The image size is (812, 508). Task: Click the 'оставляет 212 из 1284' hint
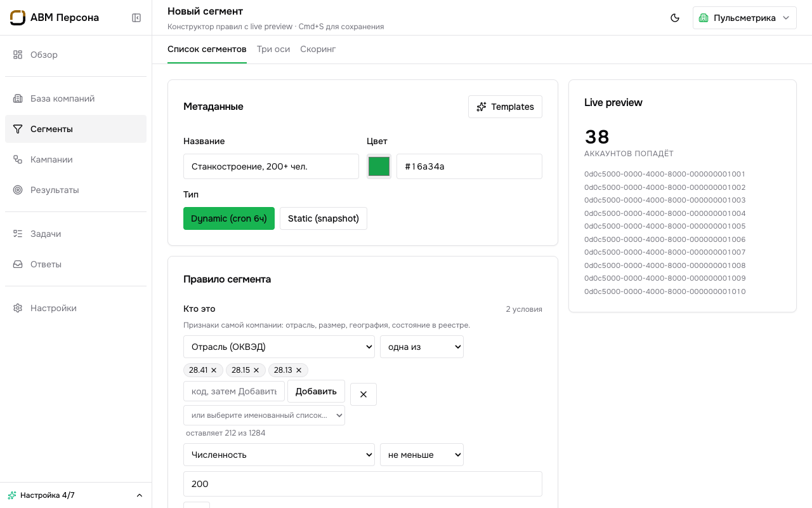[x=226, y=433]
